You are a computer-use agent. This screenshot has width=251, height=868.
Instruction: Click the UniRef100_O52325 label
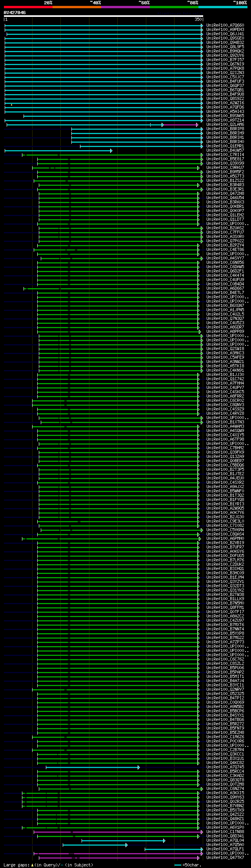[x=225, y=694]
